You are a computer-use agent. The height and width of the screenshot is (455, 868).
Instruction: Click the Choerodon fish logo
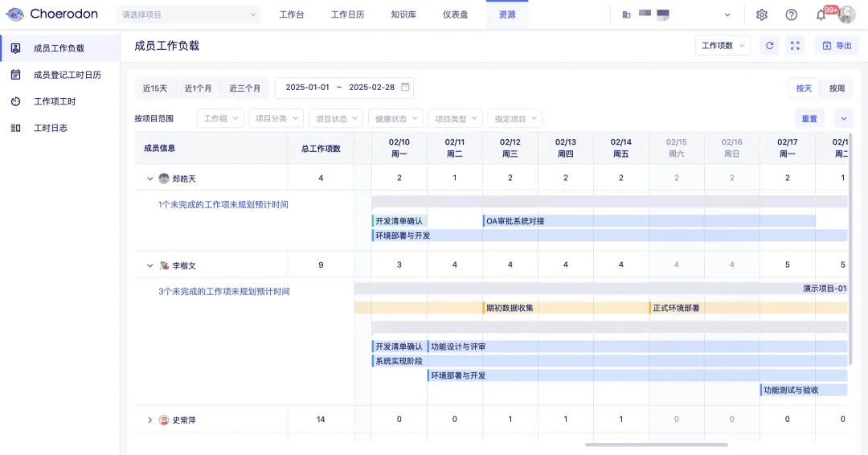[x=15, y=14]
